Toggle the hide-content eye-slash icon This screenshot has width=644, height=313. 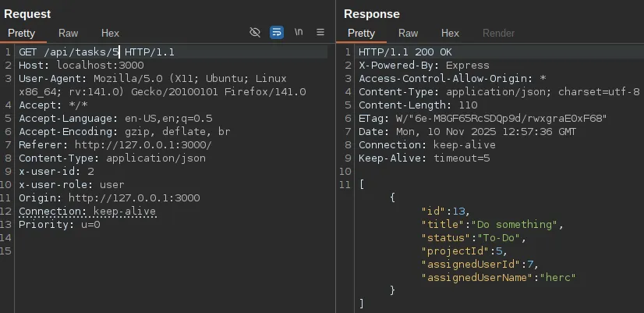click(x=254, y=33)
